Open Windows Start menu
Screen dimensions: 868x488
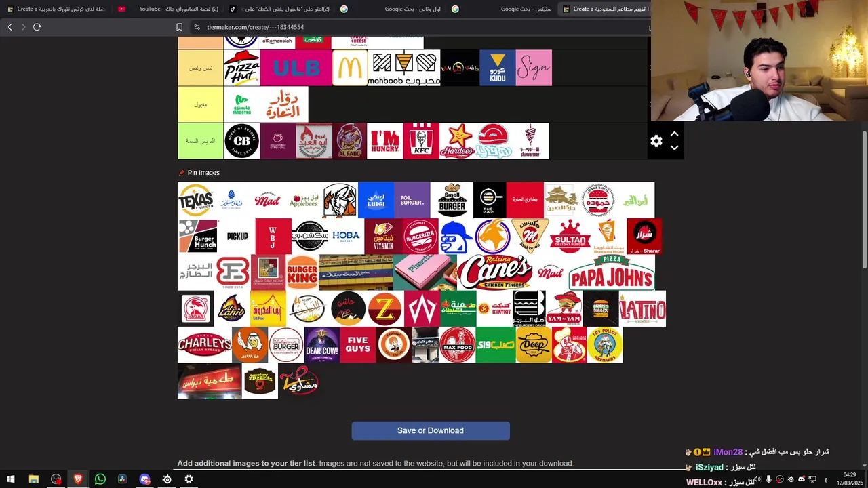(11, 479)
